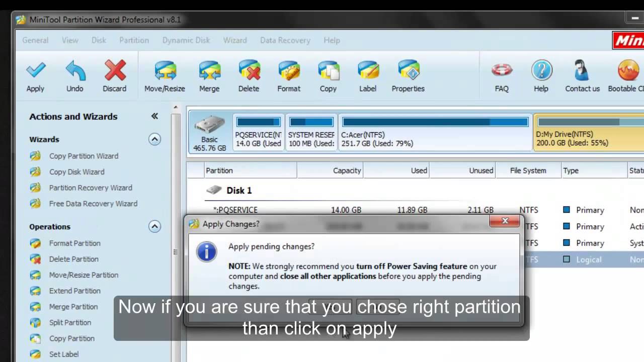Choose Extend Partition in sidebar

(x=74, y=291)
